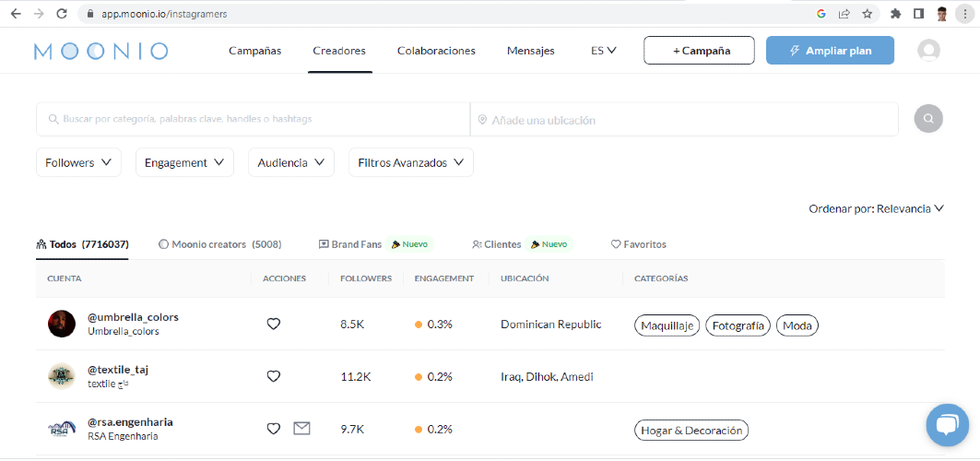Expand the Audiencia filter
The image size is (980, 461).
291,162
